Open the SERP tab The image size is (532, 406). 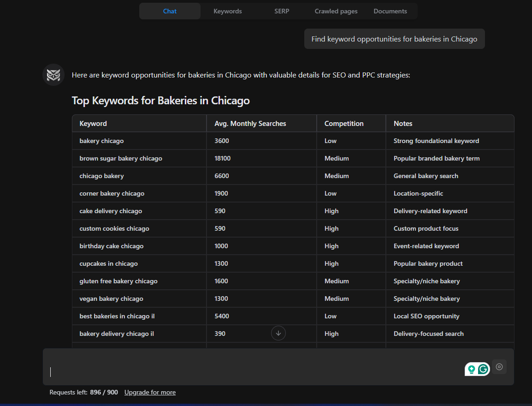click(281, 11)
